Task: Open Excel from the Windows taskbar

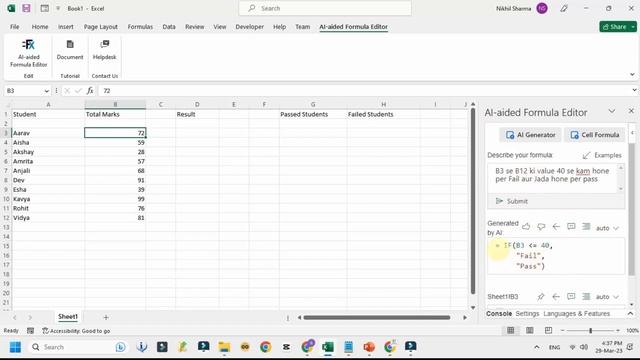Action: click(328, 347)
